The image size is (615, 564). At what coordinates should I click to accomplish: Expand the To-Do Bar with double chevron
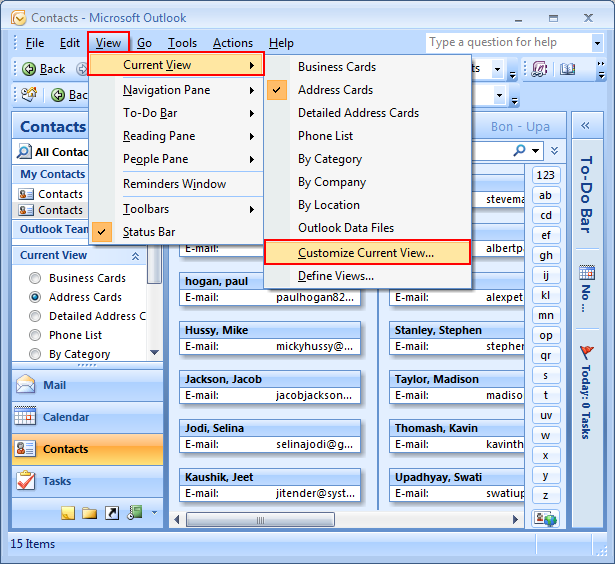click(585, 126)
